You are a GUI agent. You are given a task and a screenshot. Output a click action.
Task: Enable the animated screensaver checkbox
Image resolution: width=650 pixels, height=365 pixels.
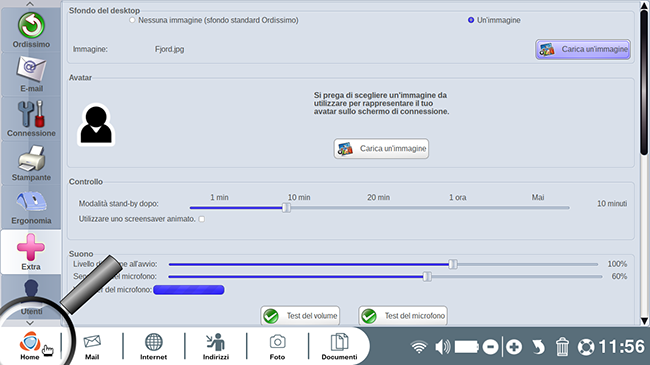pyautogui.click(x=201, y=219)
